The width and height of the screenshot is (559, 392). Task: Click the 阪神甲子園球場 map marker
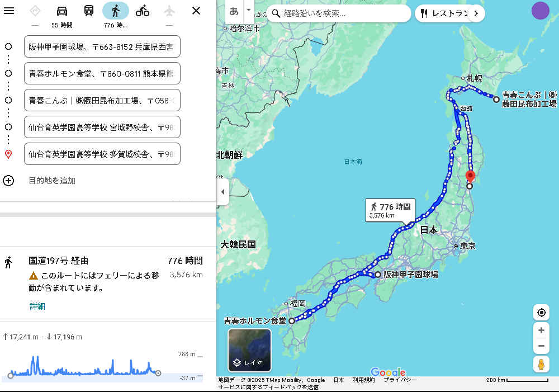pos(378,275)
